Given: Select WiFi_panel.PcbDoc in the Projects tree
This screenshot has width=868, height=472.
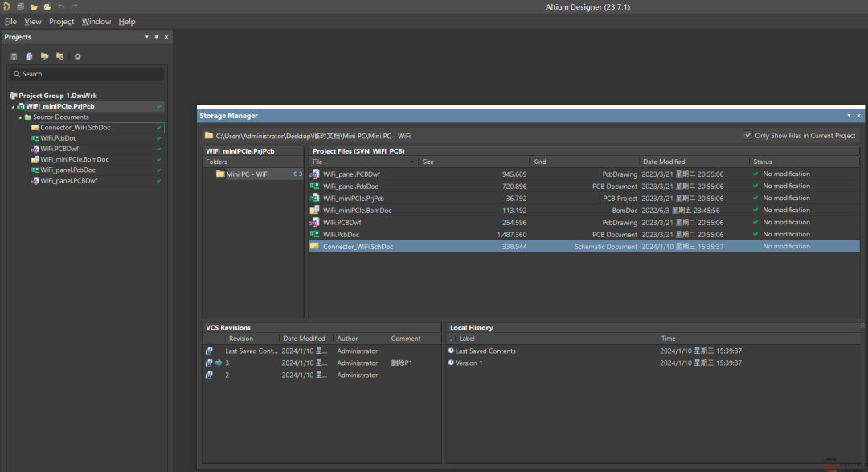Looking at the screenshot, I should [x=68, y=170].
